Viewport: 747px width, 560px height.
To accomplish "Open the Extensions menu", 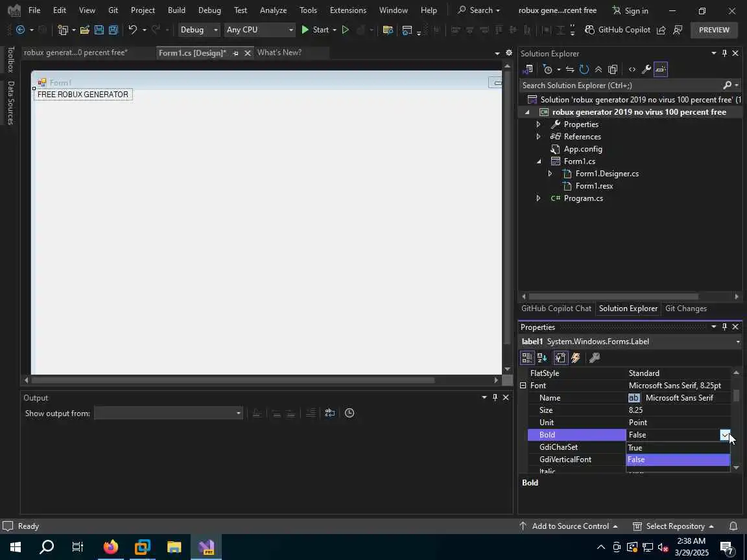I will click(348, 10).
